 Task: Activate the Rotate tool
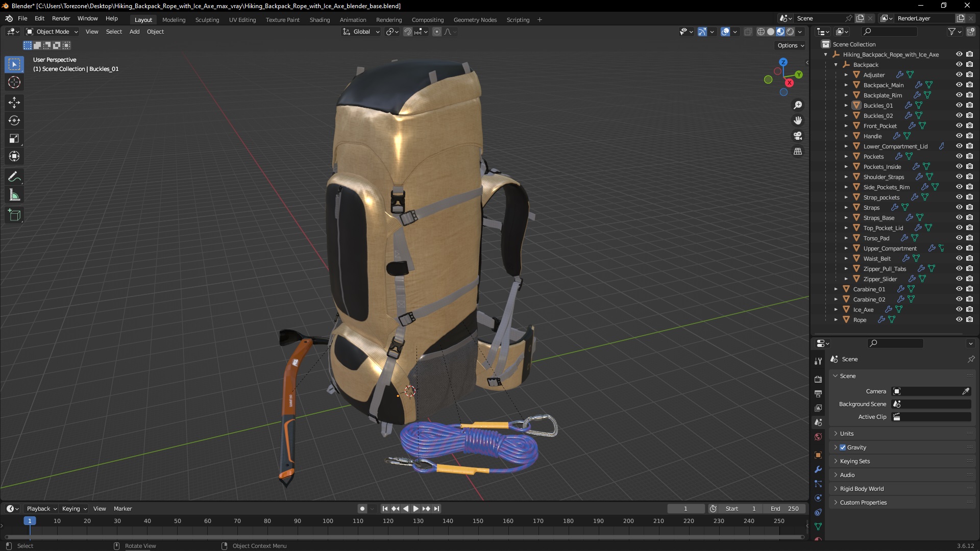click(x=14, y=120)
